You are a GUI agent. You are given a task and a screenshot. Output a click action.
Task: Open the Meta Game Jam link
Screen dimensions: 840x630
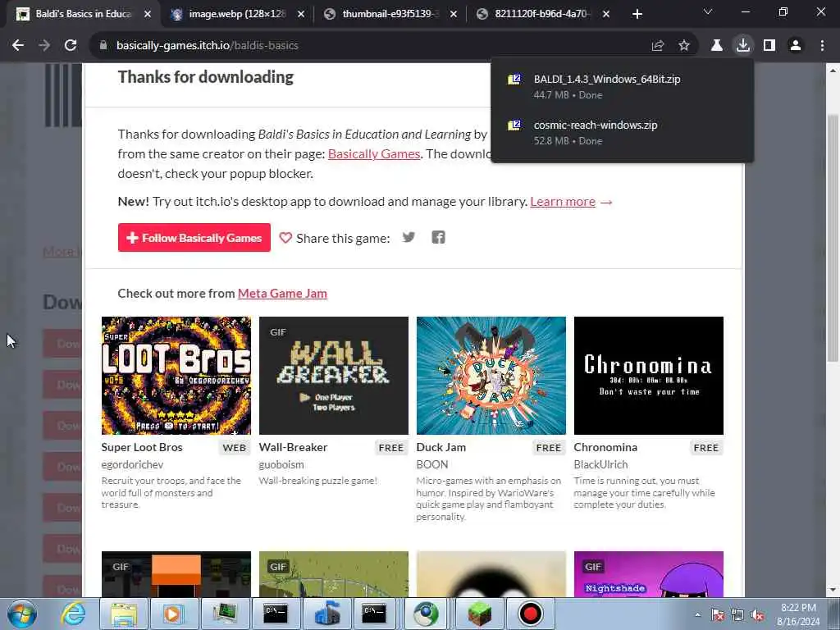click(282, 294)
